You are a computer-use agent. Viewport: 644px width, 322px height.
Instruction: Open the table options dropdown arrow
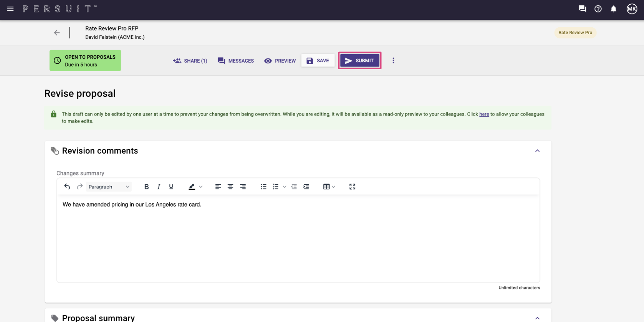[334, 187]
